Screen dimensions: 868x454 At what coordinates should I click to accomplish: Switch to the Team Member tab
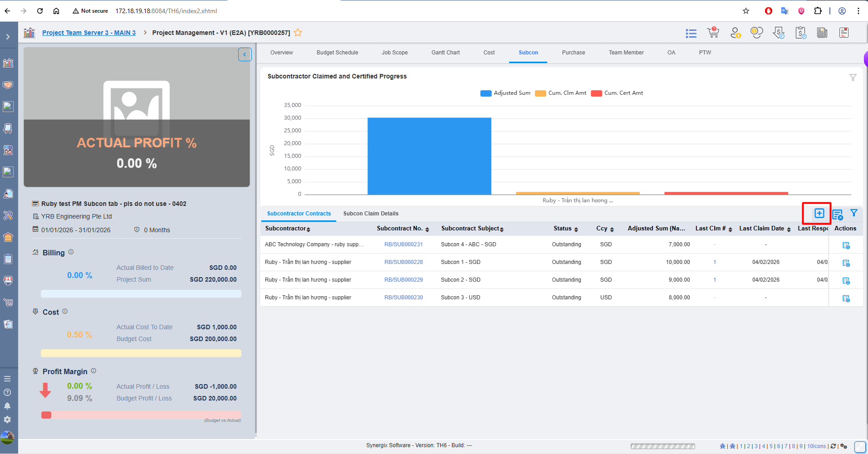626,53
